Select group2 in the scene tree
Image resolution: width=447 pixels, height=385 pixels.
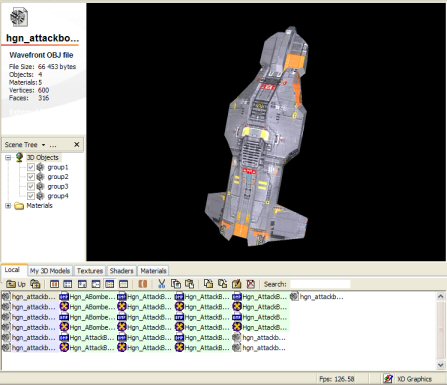pos(58,177)
